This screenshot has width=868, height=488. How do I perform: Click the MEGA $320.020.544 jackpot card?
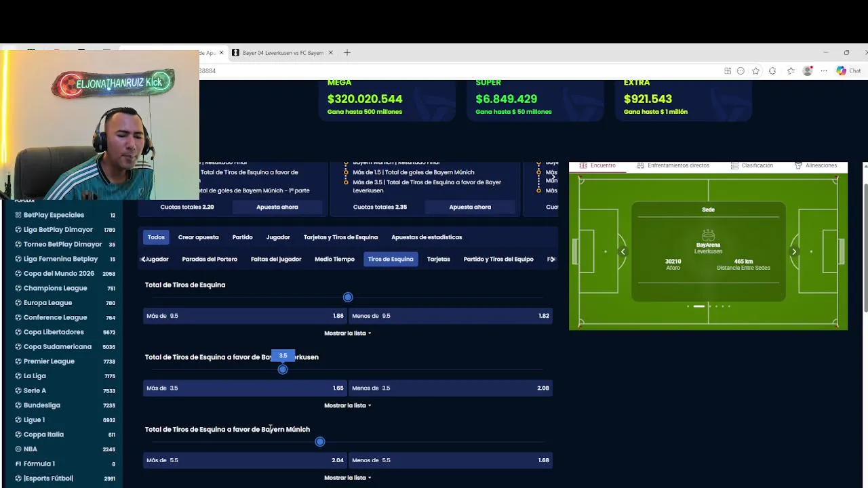[x=387, y=100]
